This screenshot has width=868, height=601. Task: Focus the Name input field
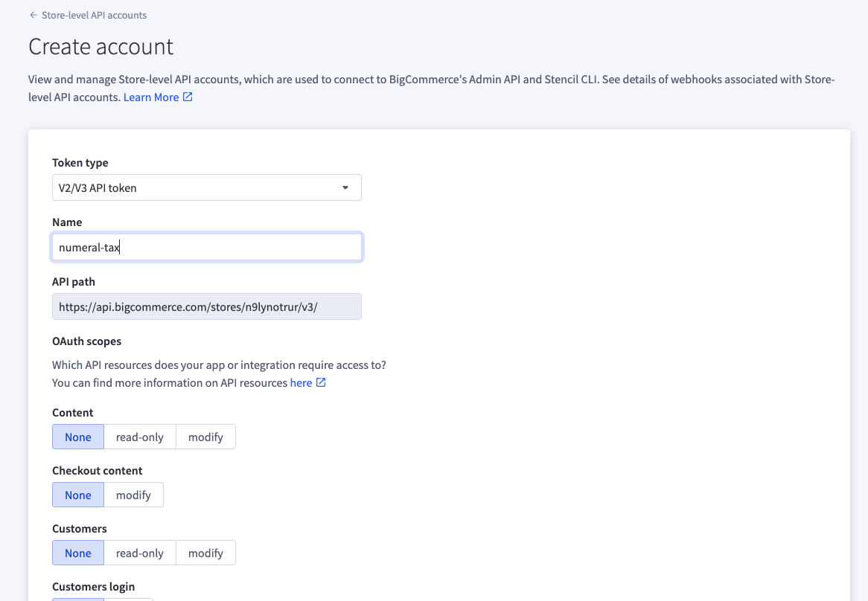pyautogui.click(x=206, y=247)
